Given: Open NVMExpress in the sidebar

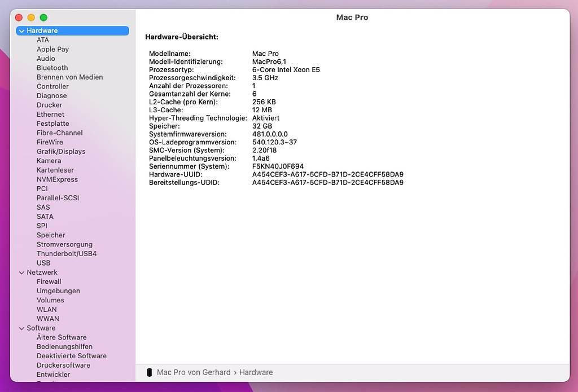Looking at the screenshot, I should [57, 179].
